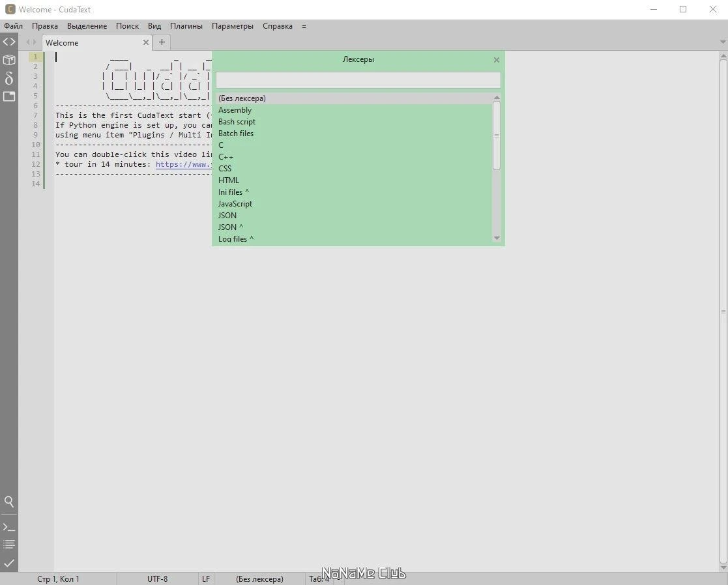The height and width of the screenshot is (585, 728).
Task: Click status bar Стр 1, Кол 1
Action: pyautogui.click(x=58, y=579)
